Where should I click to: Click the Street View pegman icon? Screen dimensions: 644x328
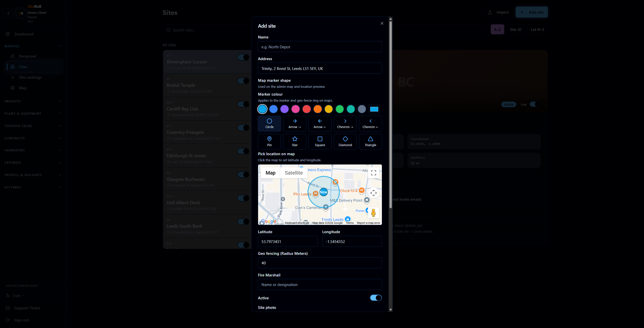tap(373, 213)
